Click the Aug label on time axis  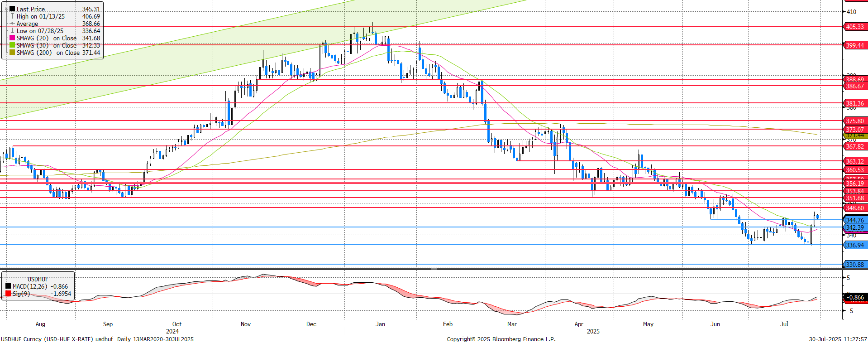pos(40,324)
